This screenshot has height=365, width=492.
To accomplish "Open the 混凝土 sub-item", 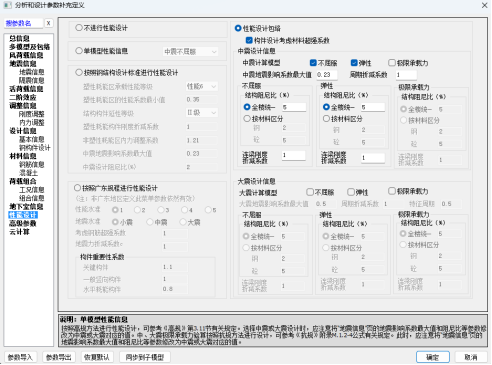I will click(28, 173).
